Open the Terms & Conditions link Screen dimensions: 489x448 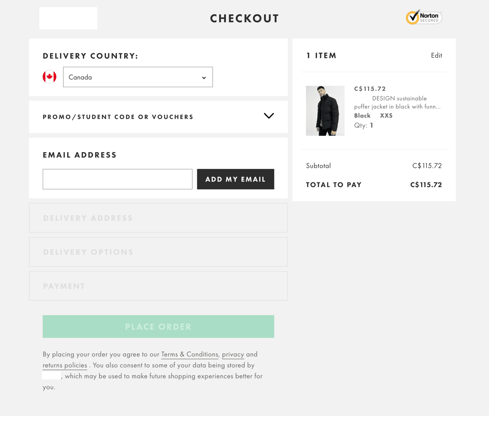[189, 354]
